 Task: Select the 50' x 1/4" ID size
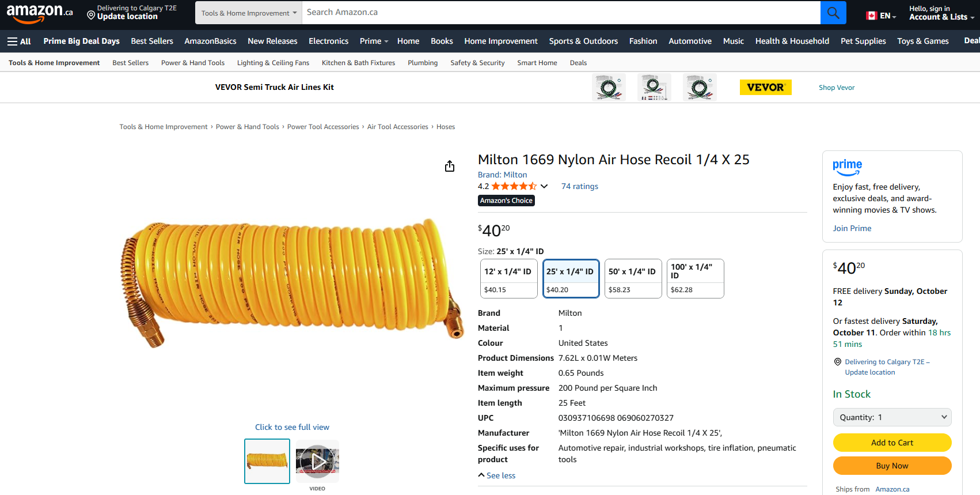633,279
